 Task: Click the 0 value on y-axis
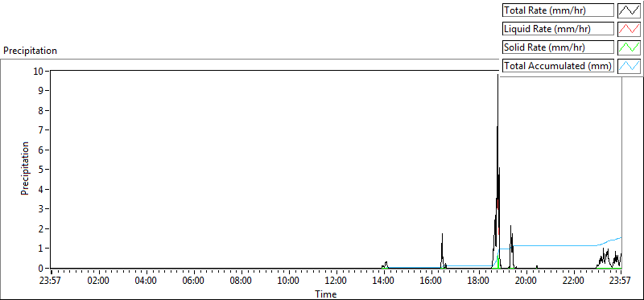point(41,268)
